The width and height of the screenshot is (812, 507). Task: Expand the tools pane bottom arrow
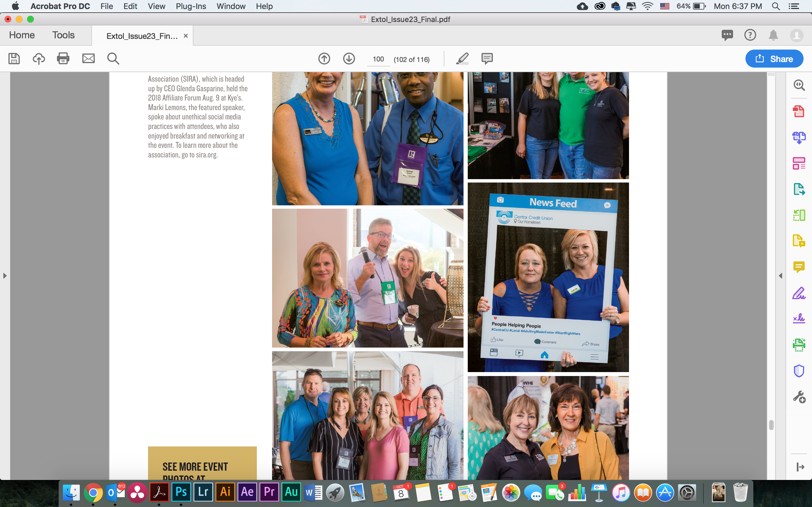point(800,467)
